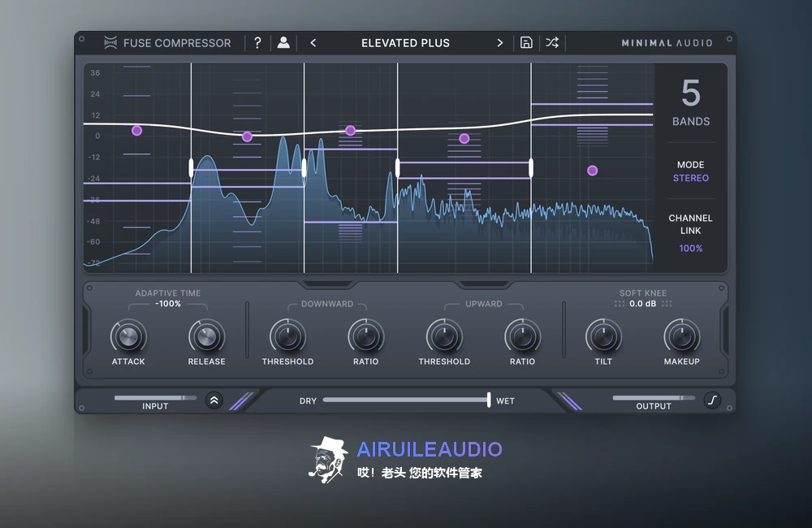Select the fifth band purple node
The height and width of the screenshot is (528, 812).
point(593,171)
